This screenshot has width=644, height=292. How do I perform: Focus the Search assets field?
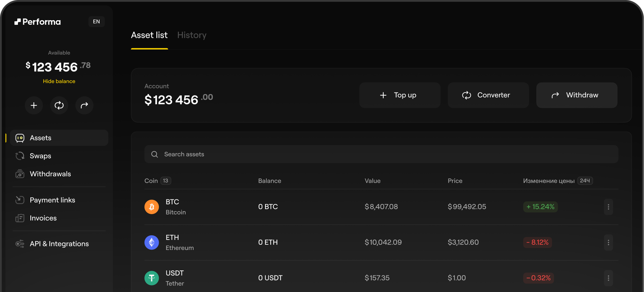click(x=381, y=154)
